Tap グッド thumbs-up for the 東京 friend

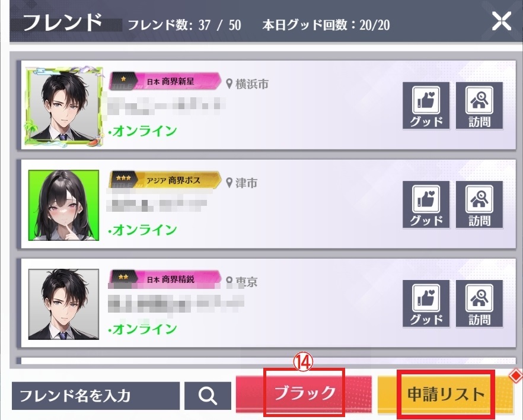click(x=426, y=304)
